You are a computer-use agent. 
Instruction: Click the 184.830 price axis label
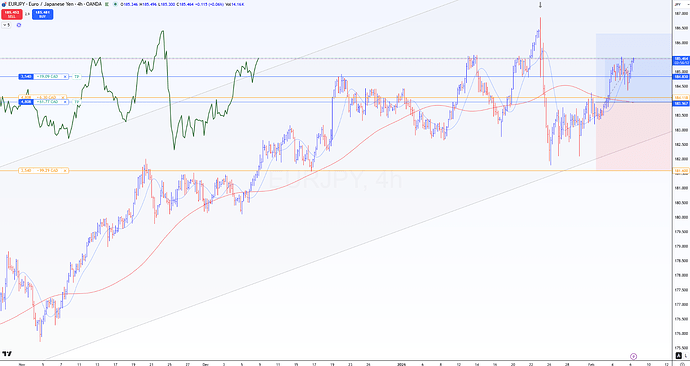click(x=680, y=77)
